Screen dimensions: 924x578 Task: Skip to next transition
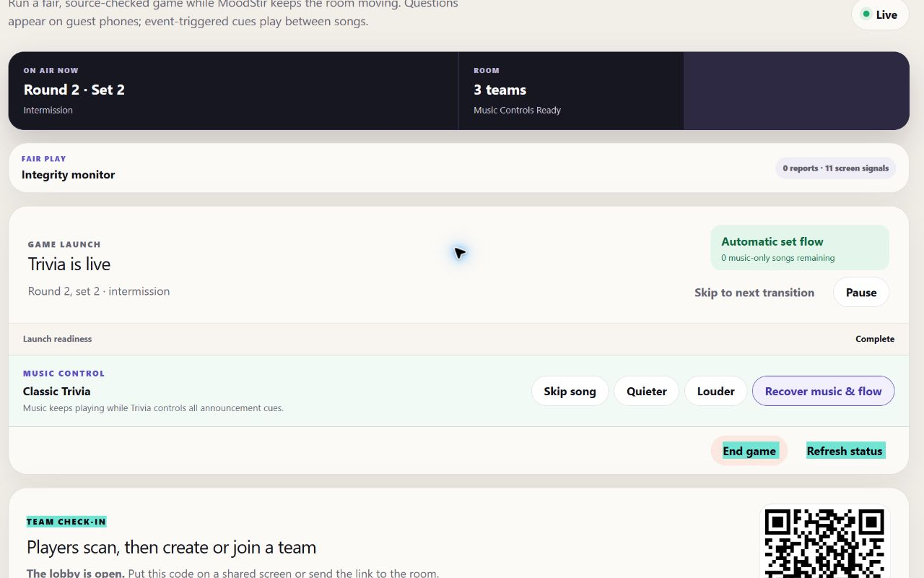754,293
